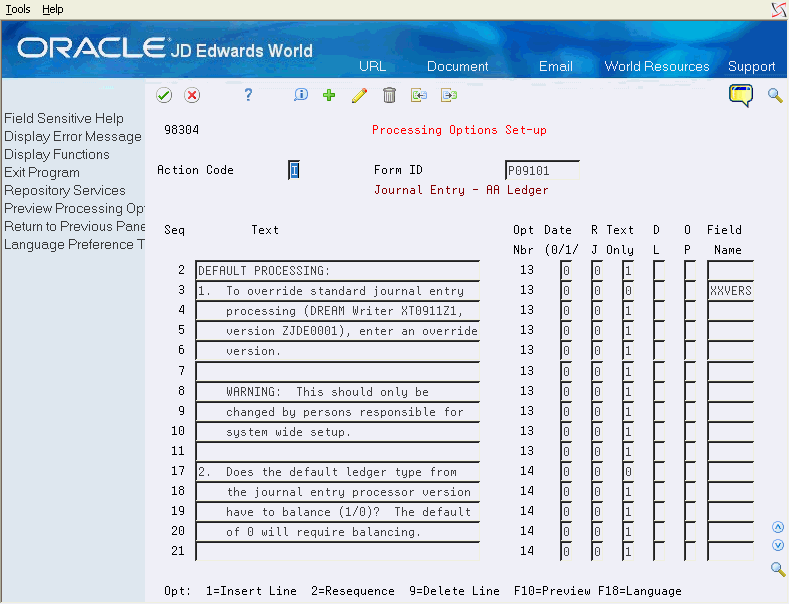Click empty text field on sequence 21
This screenshot has height=604, width=789.
[337, 552]
